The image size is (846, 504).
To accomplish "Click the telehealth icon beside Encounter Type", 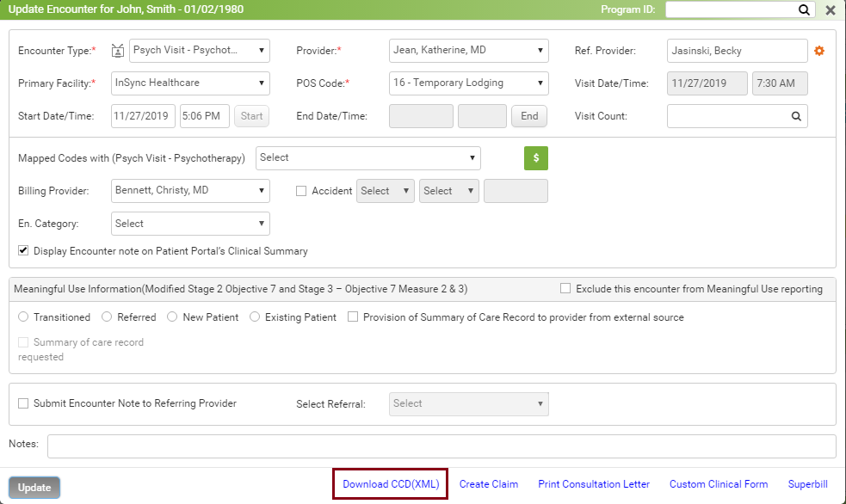I will click(118, 51).
